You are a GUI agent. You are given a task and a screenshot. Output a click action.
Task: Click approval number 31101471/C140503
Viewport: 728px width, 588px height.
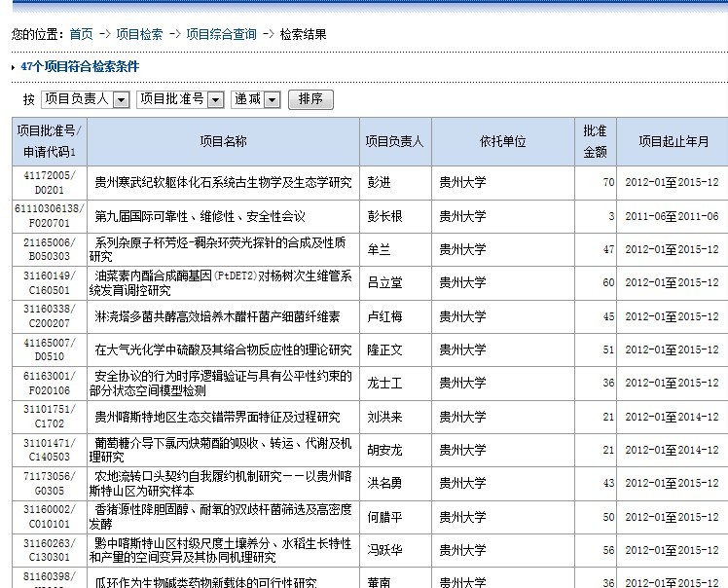pos(50,450)
